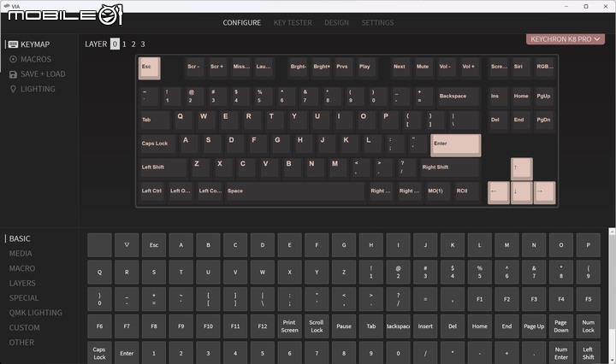Switch to the Configure tab
This screenshot has height=364, width=616.
[241, 23]
